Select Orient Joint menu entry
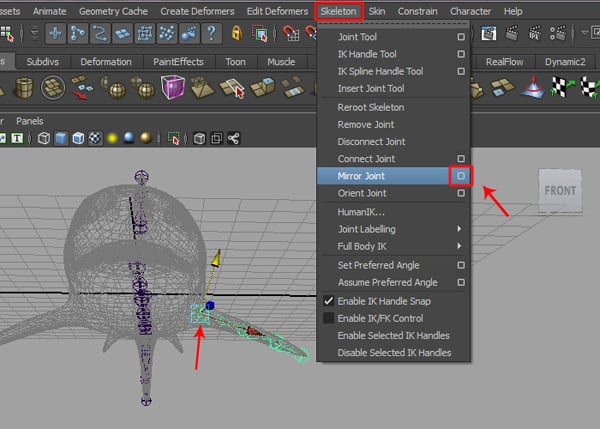The image size is (600, 429). click(x=362, y=193)
